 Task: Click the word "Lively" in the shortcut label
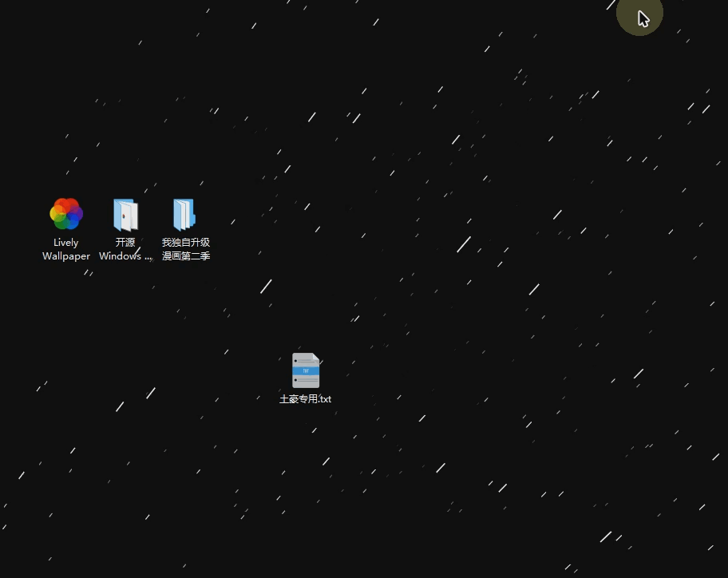pos(65,243)
